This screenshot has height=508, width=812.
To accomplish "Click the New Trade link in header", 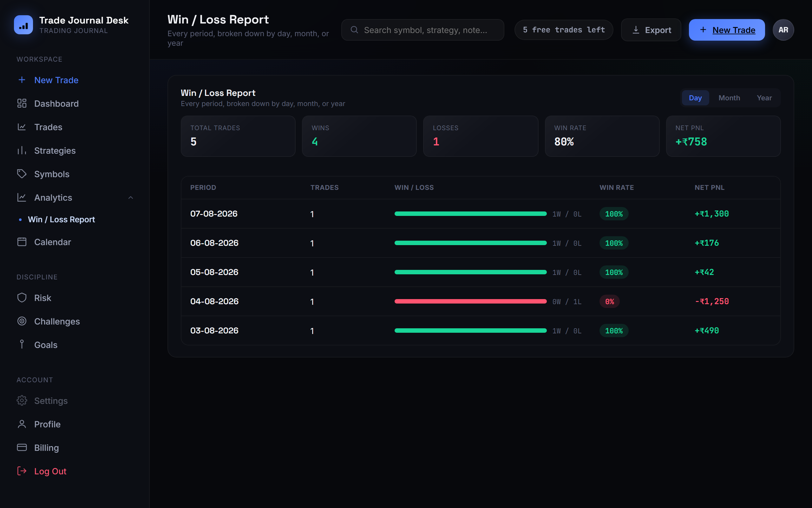I will [734, 30].
